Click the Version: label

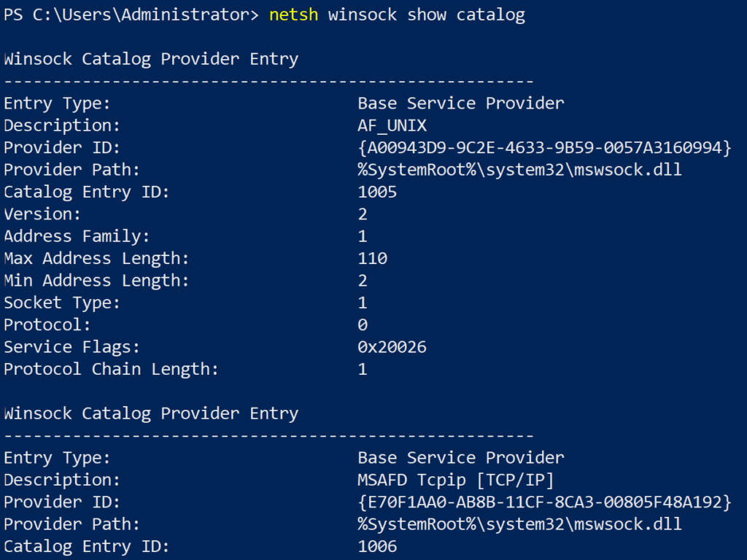coord(42,214)
